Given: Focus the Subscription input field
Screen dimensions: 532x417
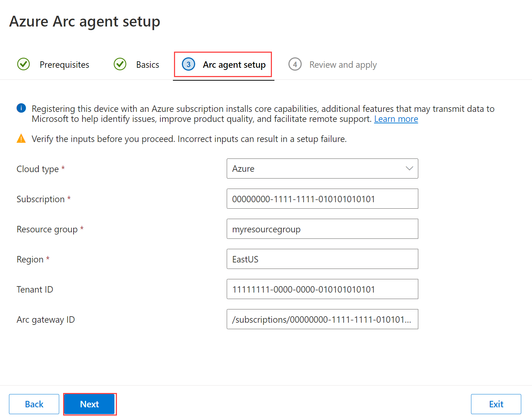Looking at the screenshot, I should click(323, 199).
